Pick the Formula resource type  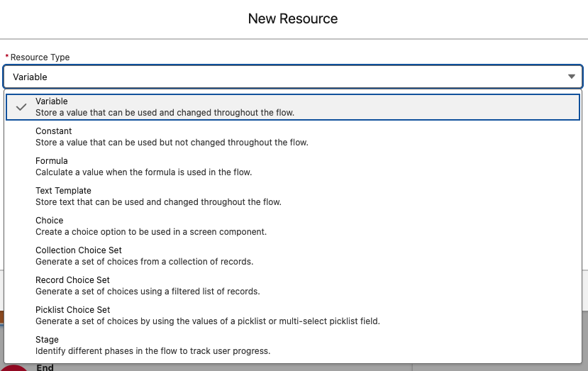pos(52,161)
